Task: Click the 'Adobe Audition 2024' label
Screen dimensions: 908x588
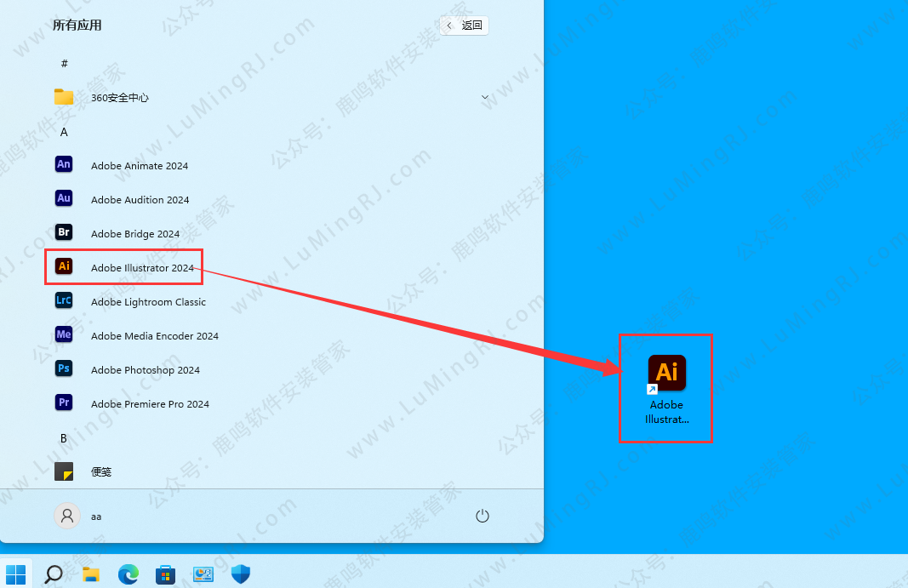Action: click(140, 200)
